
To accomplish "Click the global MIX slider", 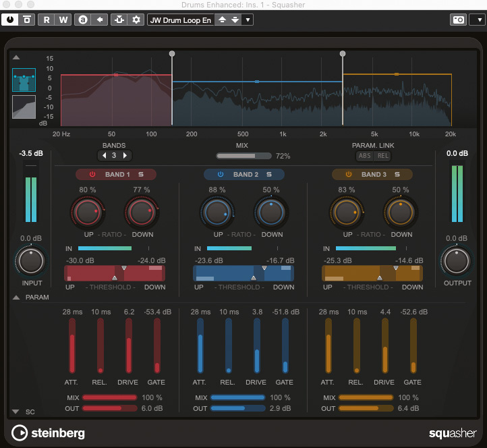I will (x=243, y=156).
